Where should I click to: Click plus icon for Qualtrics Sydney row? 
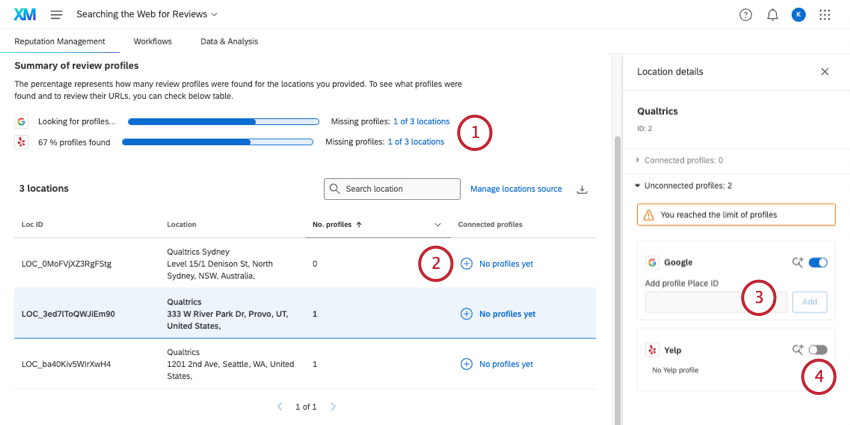pos(466,264)
